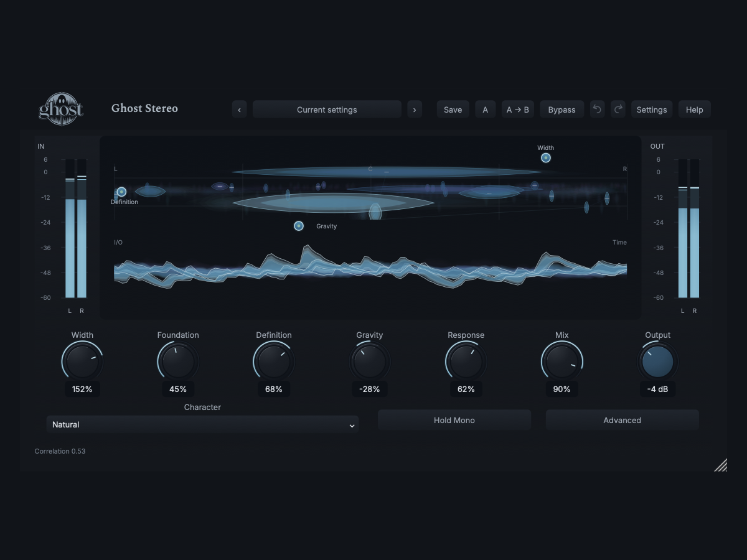This screenshot has width=747, height=560.
Task: Click the Response value field 62%
Action: click(x=466, y=389)
